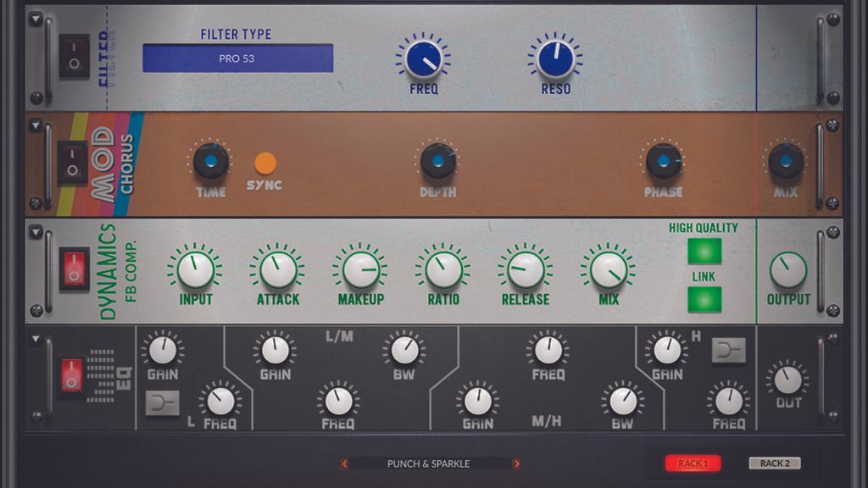Click the Chorus Depth knob
This screenshot has height=488, width=868.
[x=438, y=161]
